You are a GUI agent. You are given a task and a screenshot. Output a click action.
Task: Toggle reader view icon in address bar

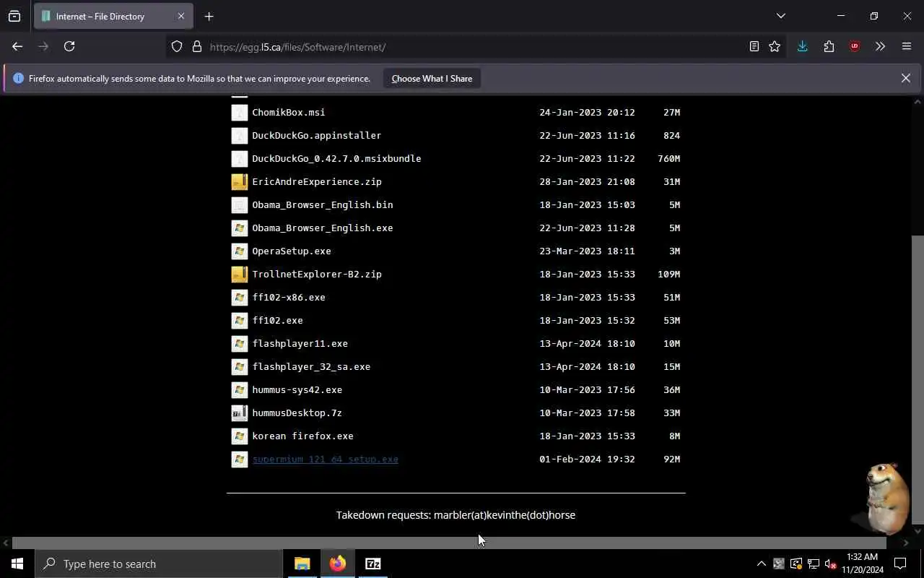(754, 46)
